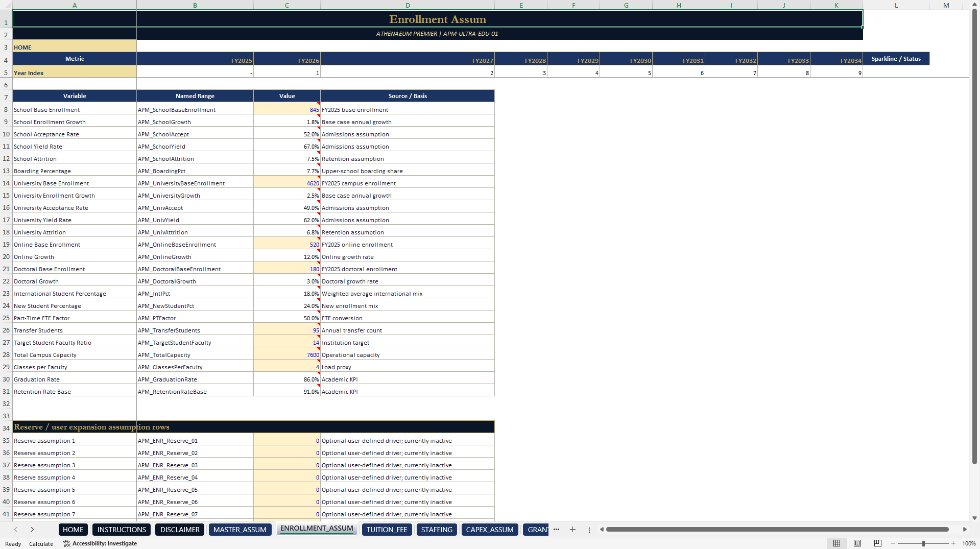Go to previous sheet tab arrow
980x549 pixels.
[16, 530]
